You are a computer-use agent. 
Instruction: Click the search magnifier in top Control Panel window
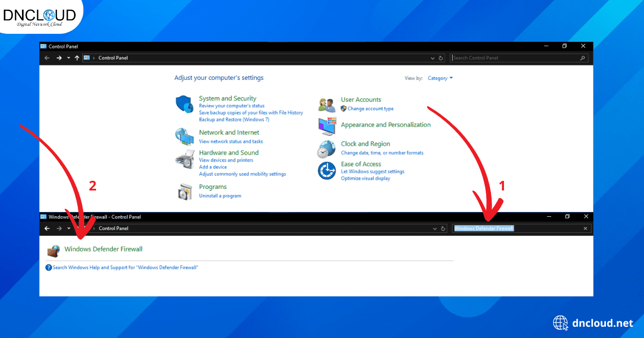(x=583, y=58)
